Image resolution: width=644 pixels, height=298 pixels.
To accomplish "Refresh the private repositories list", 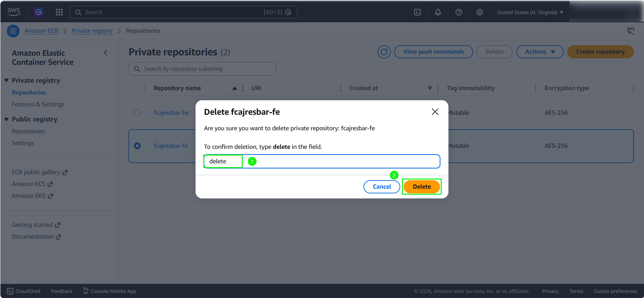I will [384, 52].
